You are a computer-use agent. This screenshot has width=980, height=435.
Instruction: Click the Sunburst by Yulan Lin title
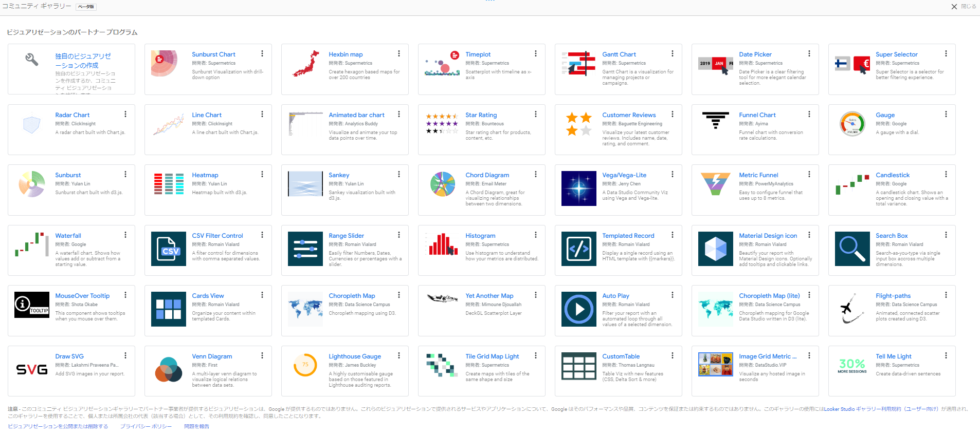coord(68,175)
